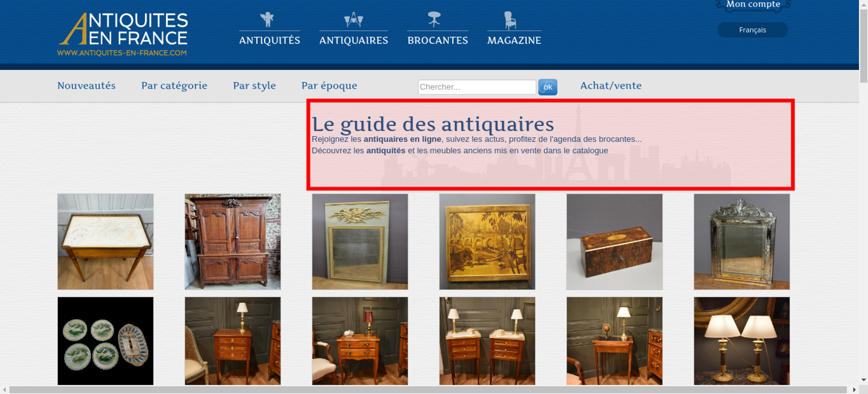Image resolution: width=868 pixels, height=394 pixels.
Task: Open the Par style menu
Action: point(254,85)
